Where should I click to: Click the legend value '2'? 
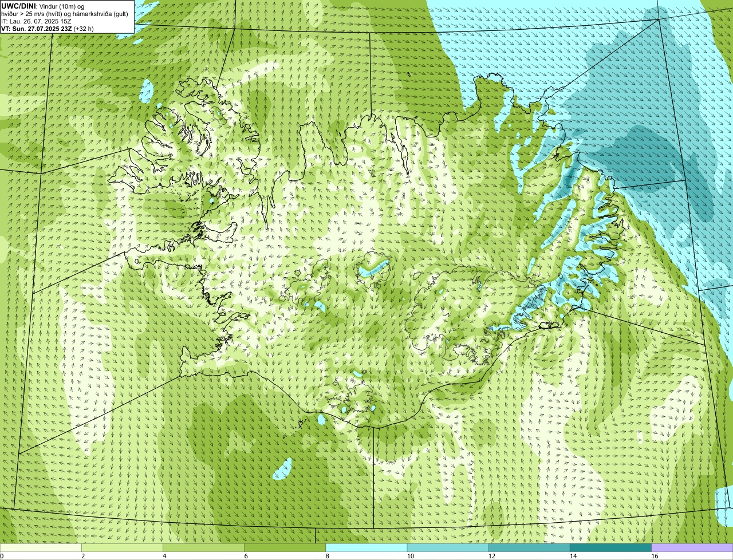(x=83, y=556)
